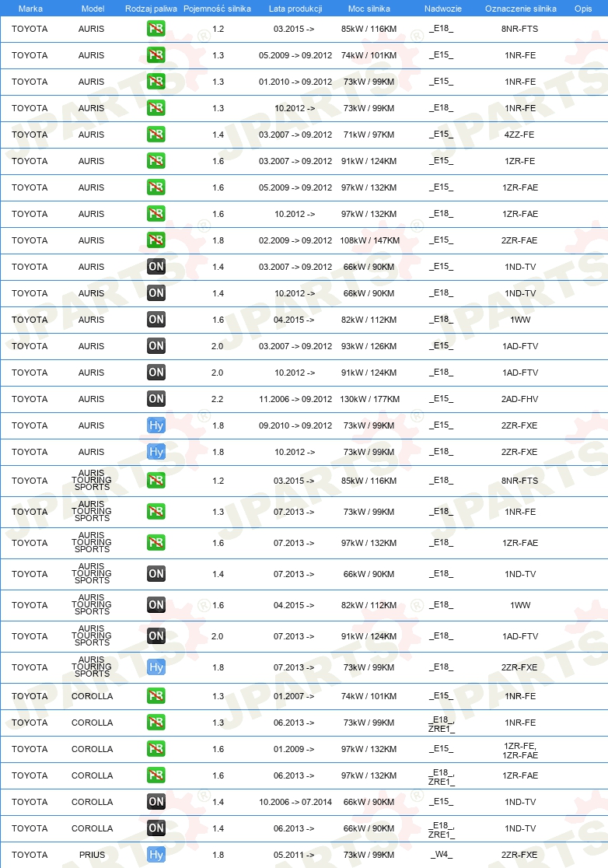Select the 130kW / 177KM power cell
Image resolution: width=608 pixels, height=868 pixels.
click(369, 399)
